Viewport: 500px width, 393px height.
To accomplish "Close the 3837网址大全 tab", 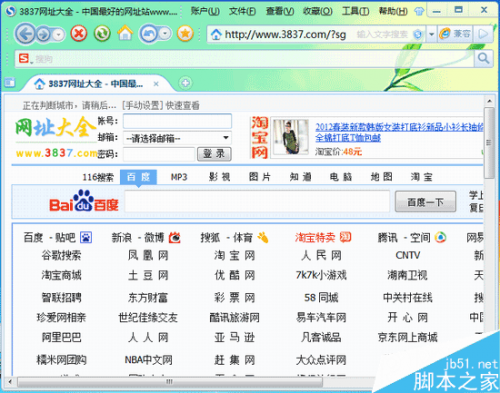I will 156,84.
